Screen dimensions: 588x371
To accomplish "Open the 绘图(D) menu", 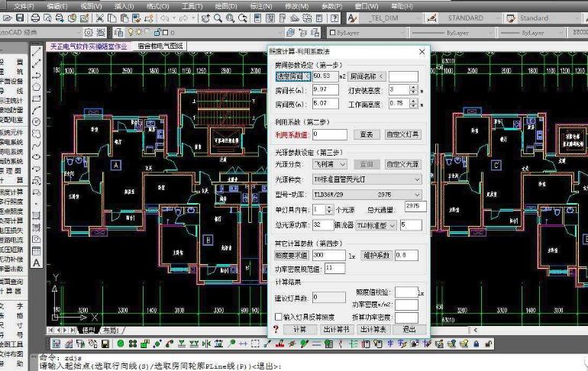I will click(227, 5).
